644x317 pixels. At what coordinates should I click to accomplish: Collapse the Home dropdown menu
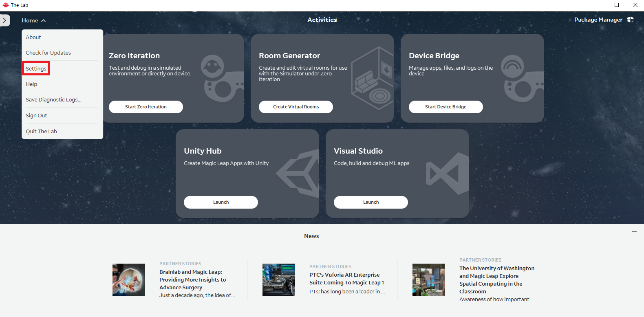point(34,20)
